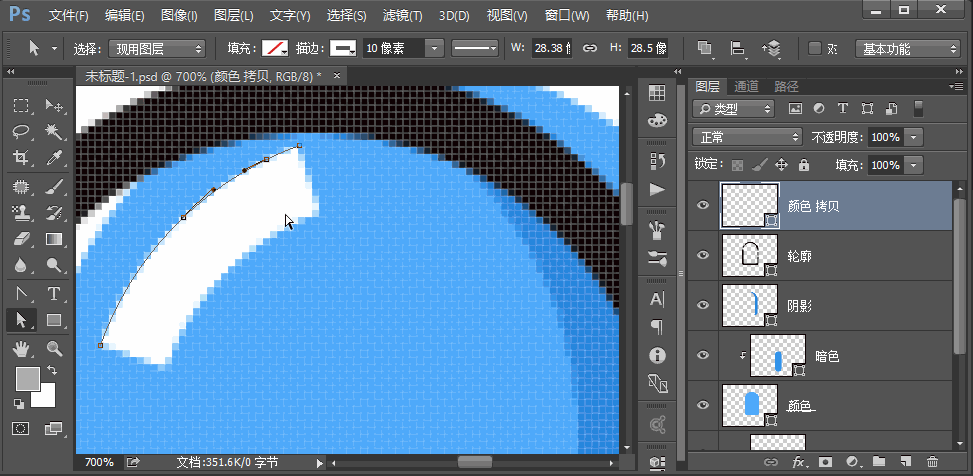Open the 正常 blend mode dropdown

point(747,137)
